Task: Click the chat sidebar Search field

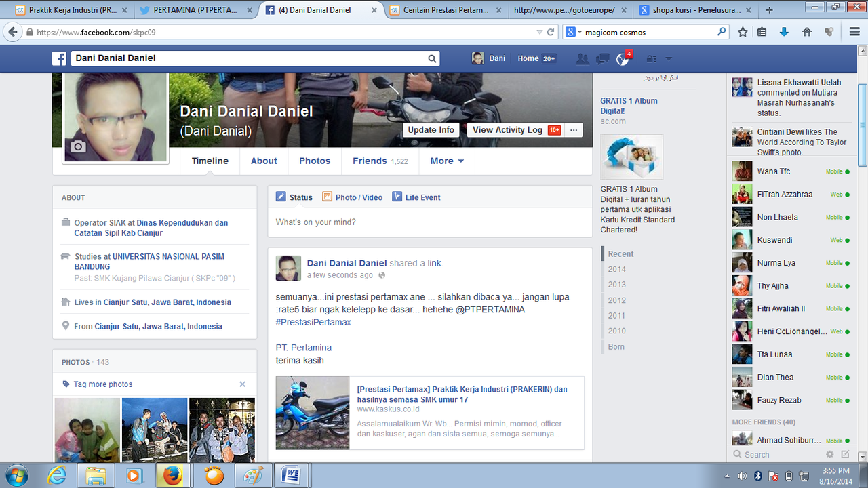Action: coord(776,455)
